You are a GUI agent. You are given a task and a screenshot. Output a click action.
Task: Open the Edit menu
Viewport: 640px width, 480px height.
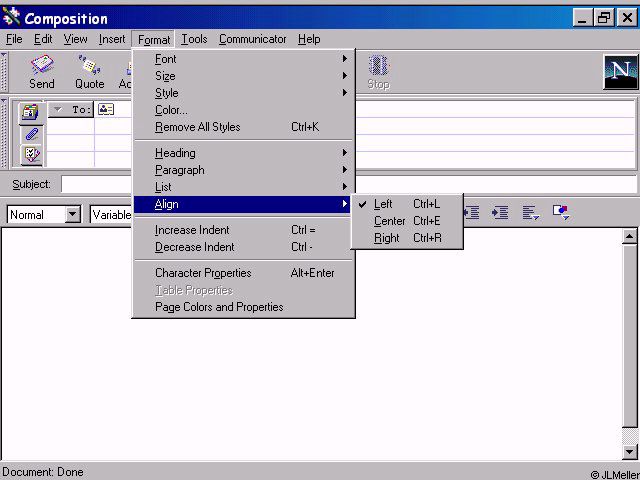(x=43, y=39)
